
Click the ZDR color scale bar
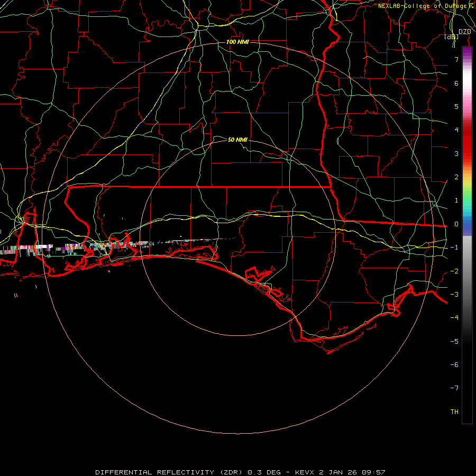tap(467, 235)
